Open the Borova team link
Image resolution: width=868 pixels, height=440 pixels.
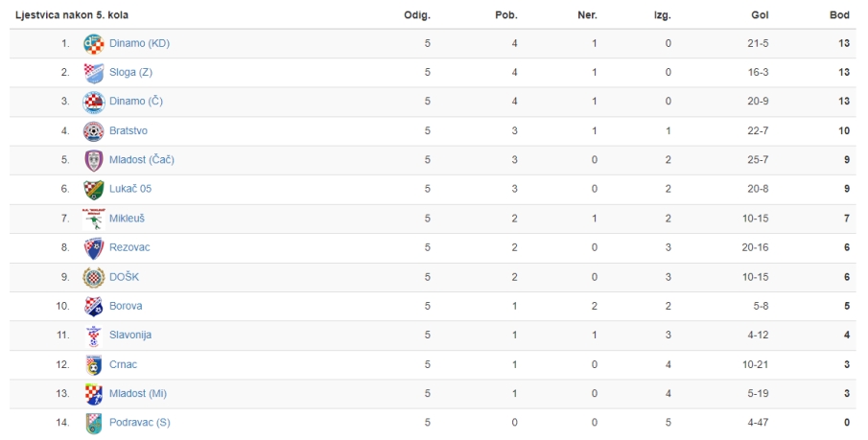point(126,306)
